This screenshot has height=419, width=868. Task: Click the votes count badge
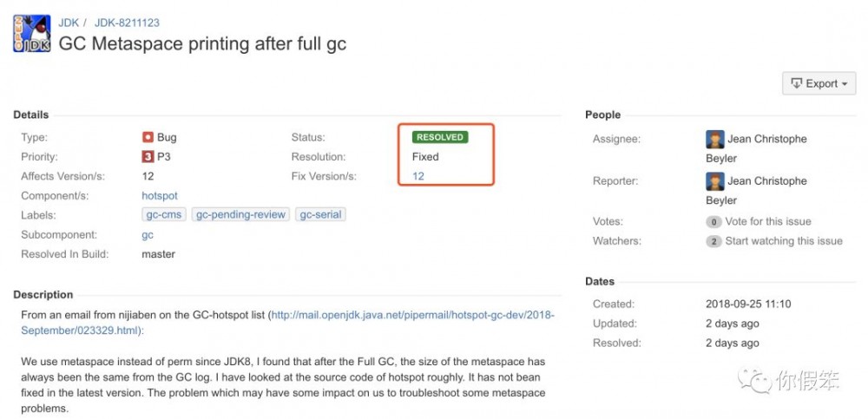click(713, 222)
